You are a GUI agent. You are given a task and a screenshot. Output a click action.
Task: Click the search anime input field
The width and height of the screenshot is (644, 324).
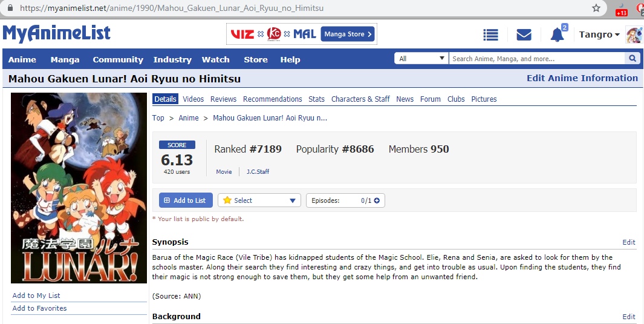537,59
